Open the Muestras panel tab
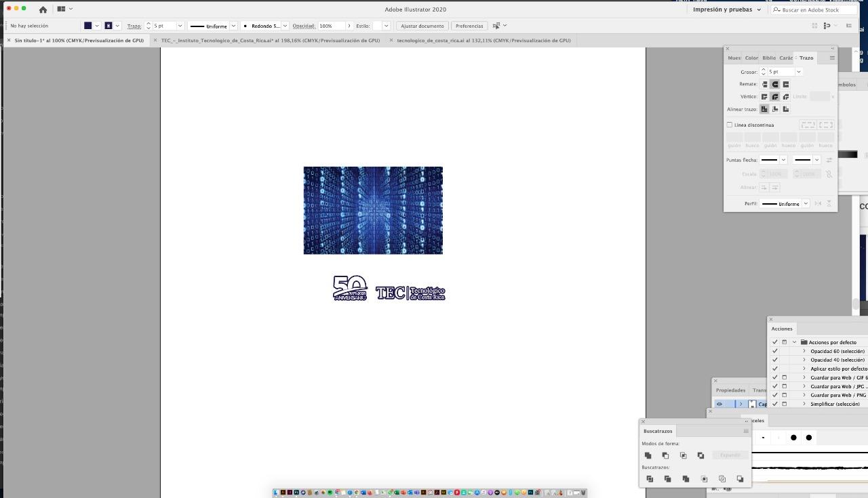Screen dimensions: 868x498 click(734, 58)
